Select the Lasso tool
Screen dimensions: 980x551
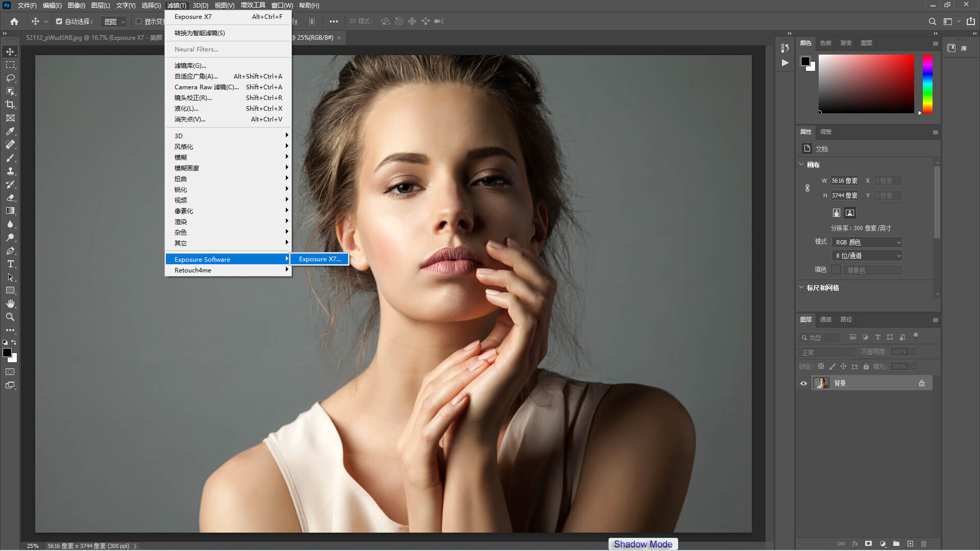(x=10, y=78)
